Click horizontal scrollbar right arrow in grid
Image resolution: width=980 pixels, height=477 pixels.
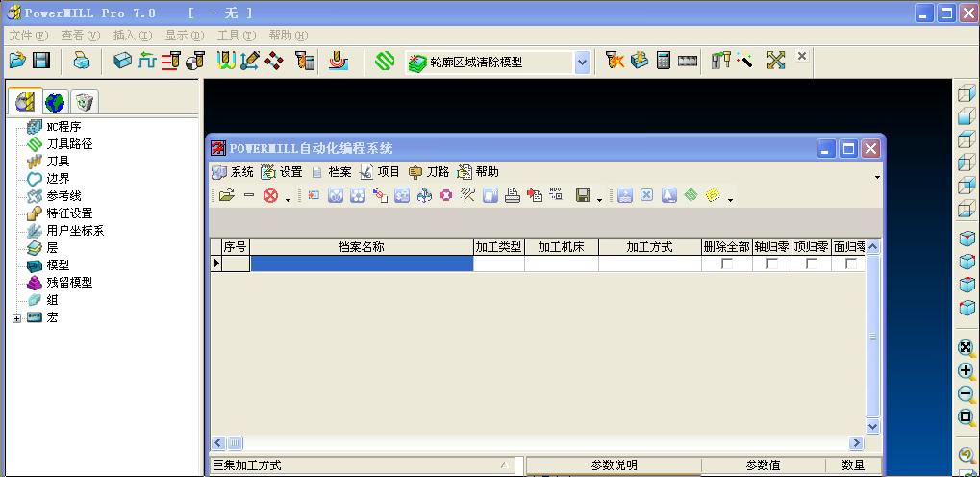point(856,443)
